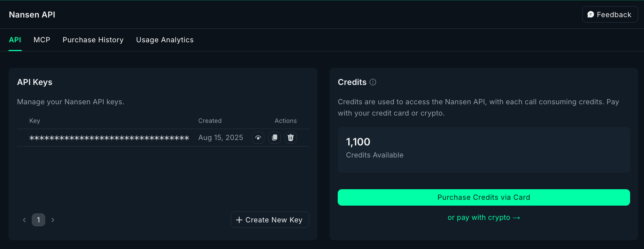Copy the API key to clipboard
644x249 pixels.
(x=275, y=137)
